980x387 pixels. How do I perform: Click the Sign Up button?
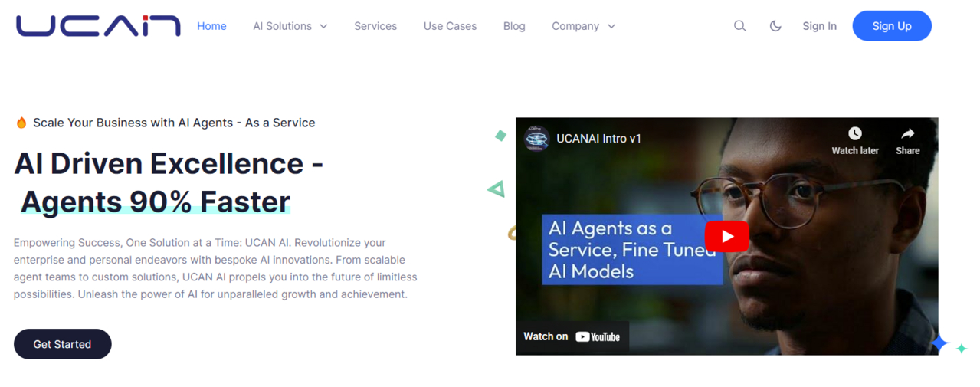[892, 26]
